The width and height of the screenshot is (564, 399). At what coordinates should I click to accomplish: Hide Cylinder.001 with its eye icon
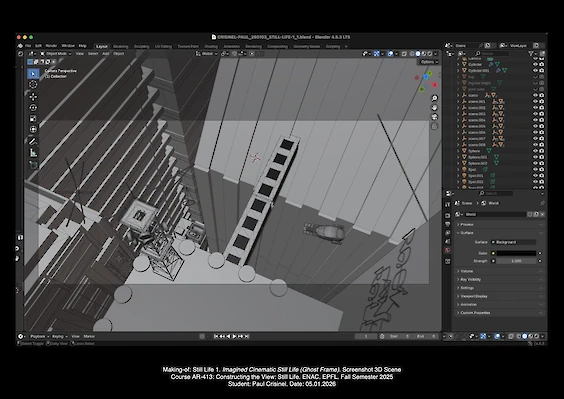tap(535, 71)
